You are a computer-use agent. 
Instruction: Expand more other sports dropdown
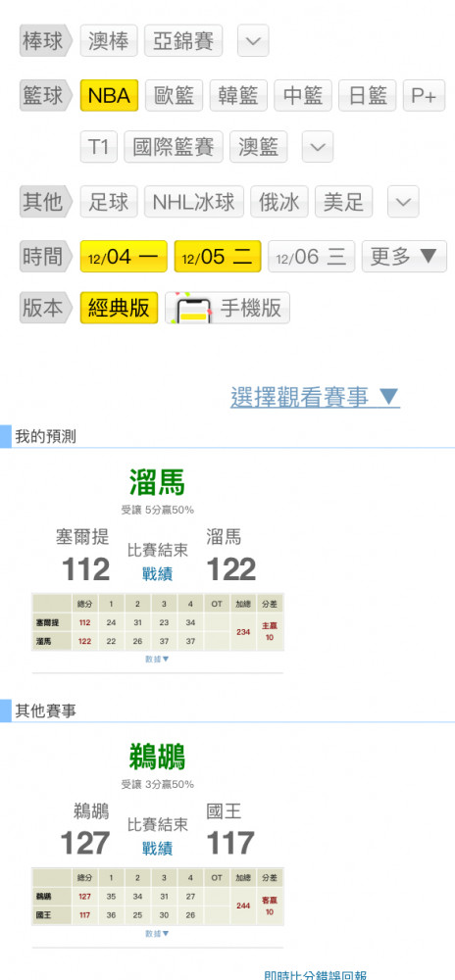pyautogui.click(x=403, y=202)
